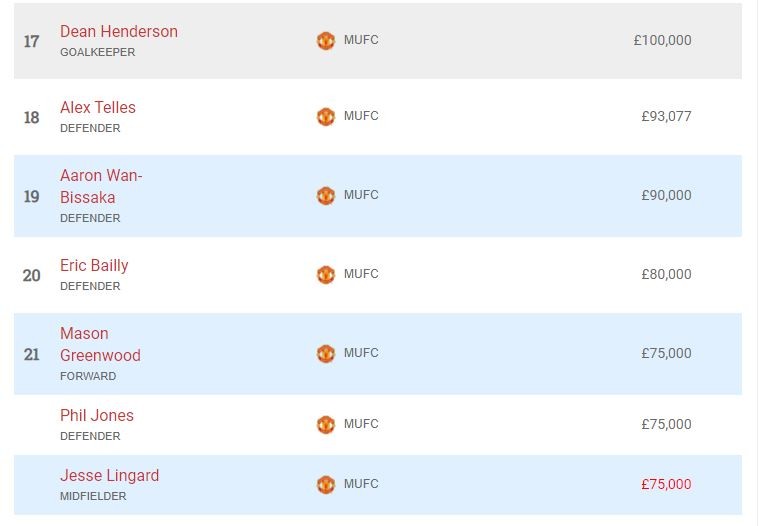The height and width of the screenshot is (526, 761).
Task: Click the MUFC crest next to Eric Bailly
Action: [325, 275]
